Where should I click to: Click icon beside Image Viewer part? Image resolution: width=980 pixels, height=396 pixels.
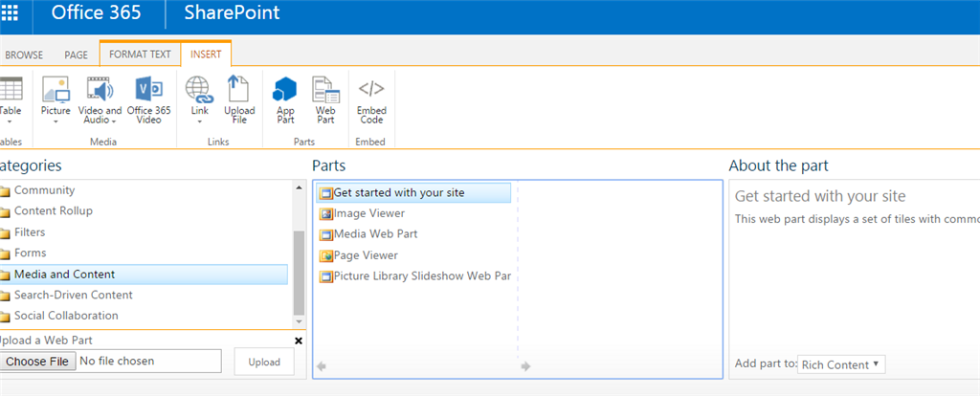(325, 213)
